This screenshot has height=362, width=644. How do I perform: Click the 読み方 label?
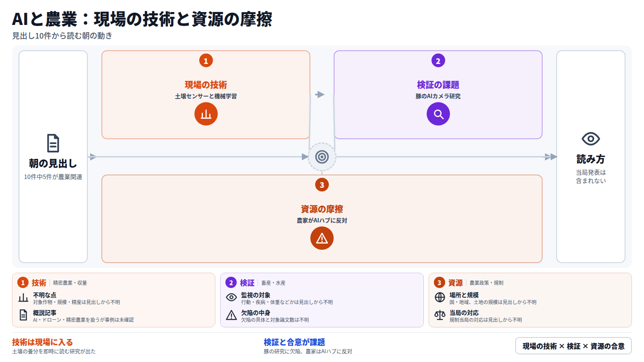point(591,159)
